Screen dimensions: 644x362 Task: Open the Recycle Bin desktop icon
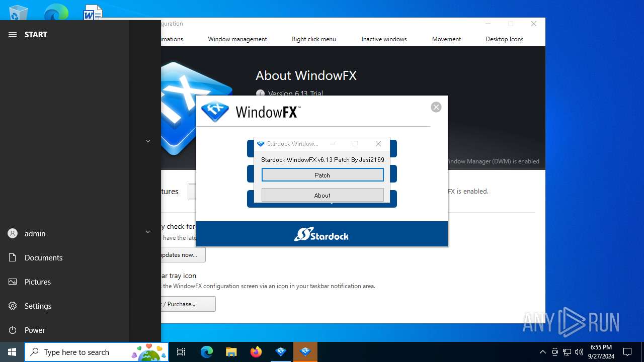(19, 13)
